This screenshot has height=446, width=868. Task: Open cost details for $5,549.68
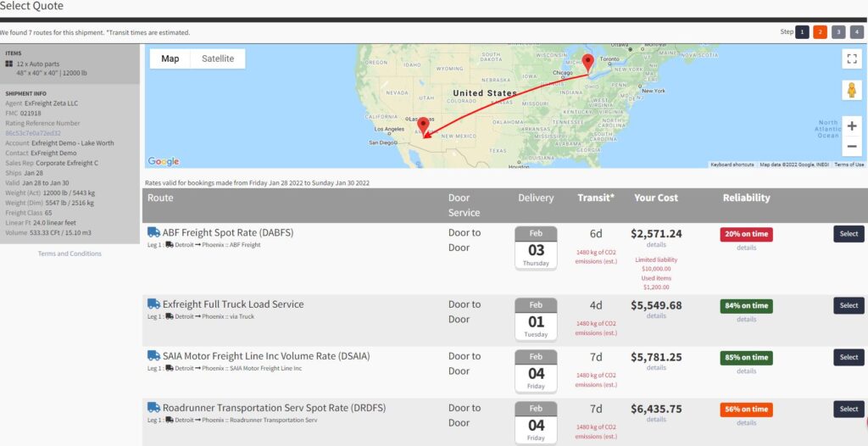point(656,315)
